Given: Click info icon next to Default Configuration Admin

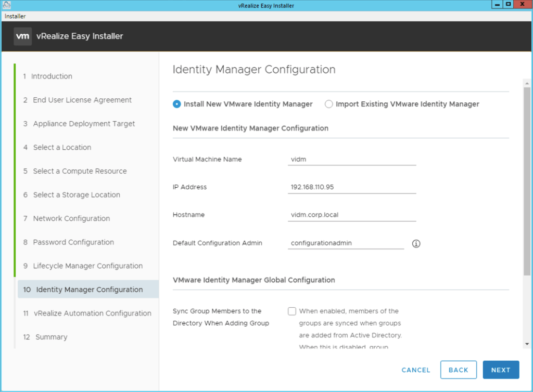Looking at the screenshot, I should pyautogui.click(x=416, y=243).
